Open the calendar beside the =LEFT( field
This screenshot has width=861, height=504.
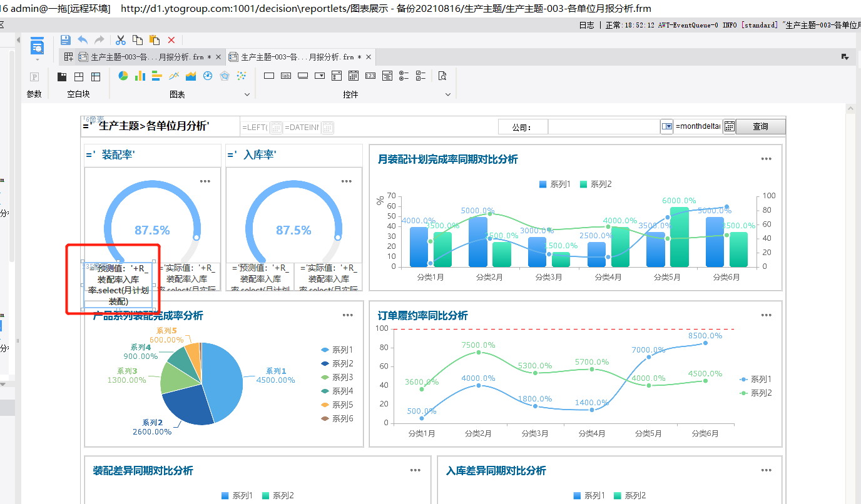276,127
